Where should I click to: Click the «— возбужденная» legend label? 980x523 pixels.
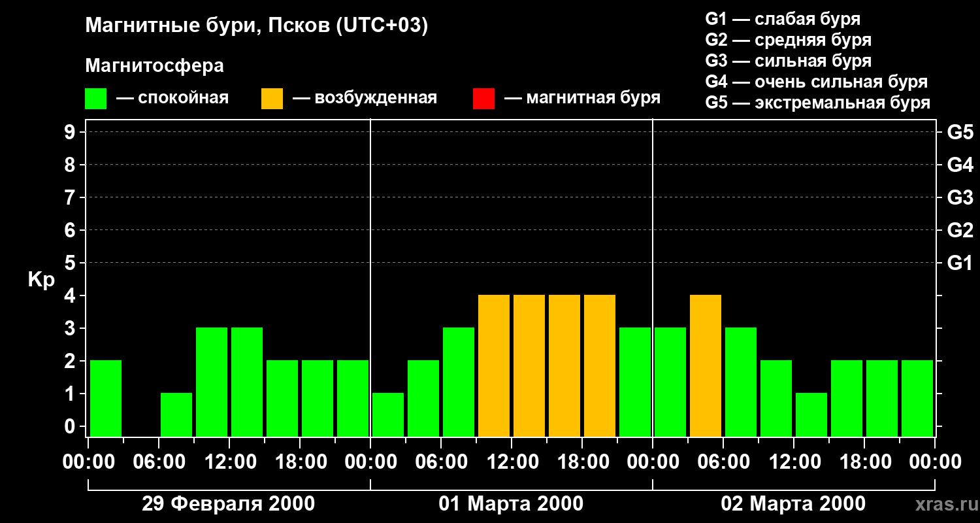365,98
